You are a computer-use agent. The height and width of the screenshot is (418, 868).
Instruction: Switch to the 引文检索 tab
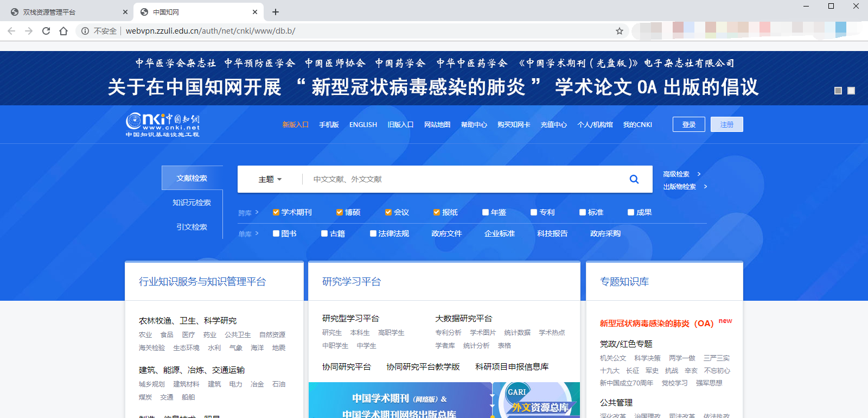pyautogui.click(x=192, y=227)
